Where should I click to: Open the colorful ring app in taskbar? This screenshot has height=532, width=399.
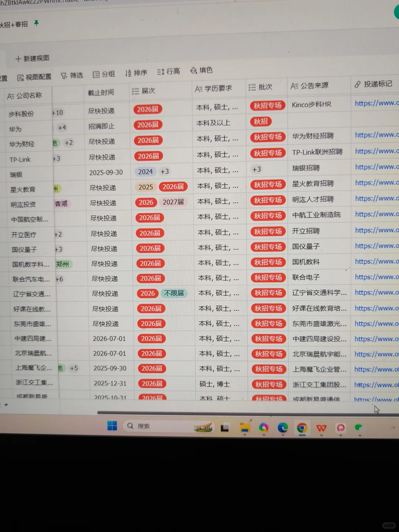tap(263, 428)
